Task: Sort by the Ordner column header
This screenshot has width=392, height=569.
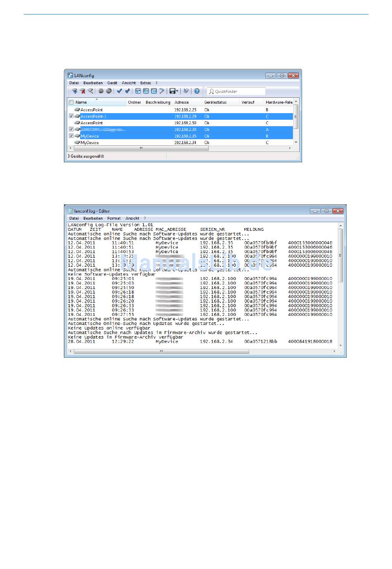Action: tap(135, 102)
